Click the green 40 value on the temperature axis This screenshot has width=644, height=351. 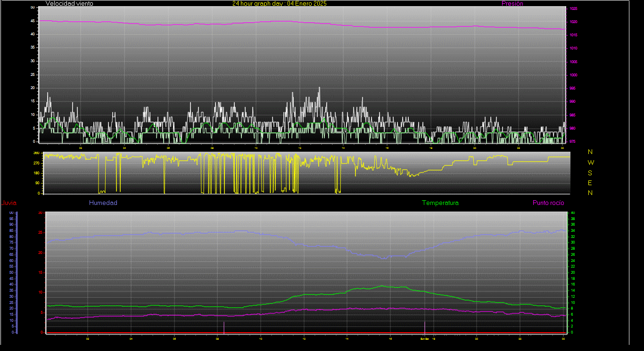point(573,213)
